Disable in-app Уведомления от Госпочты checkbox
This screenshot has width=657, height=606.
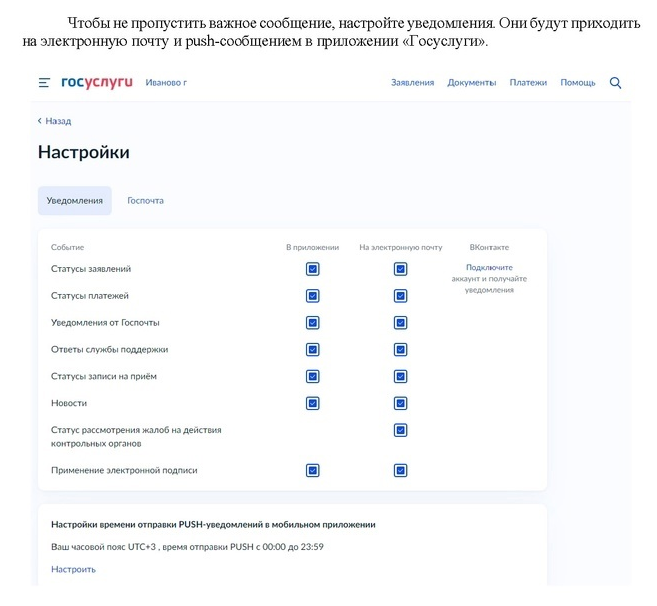click(x=312, y=323)
